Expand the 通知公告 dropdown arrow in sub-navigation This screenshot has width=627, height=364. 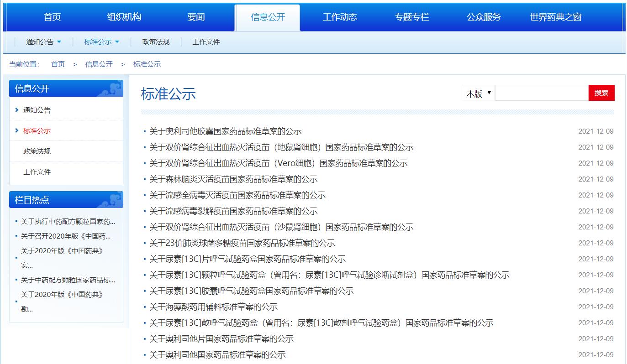(59, 42)
